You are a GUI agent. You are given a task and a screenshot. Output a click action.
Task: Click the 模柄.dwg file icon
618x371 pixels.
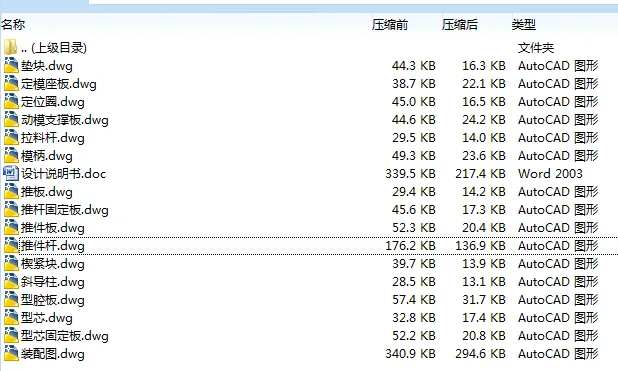pos(11,156)
